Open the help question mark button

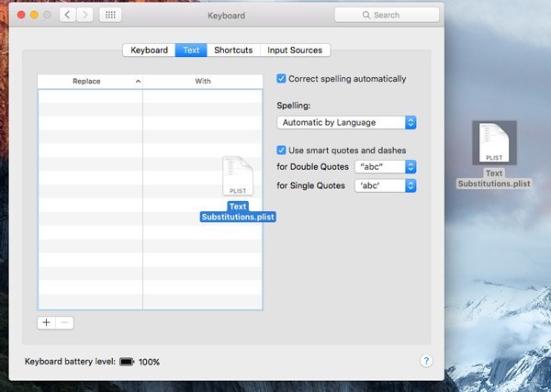(x=426, y=361)
